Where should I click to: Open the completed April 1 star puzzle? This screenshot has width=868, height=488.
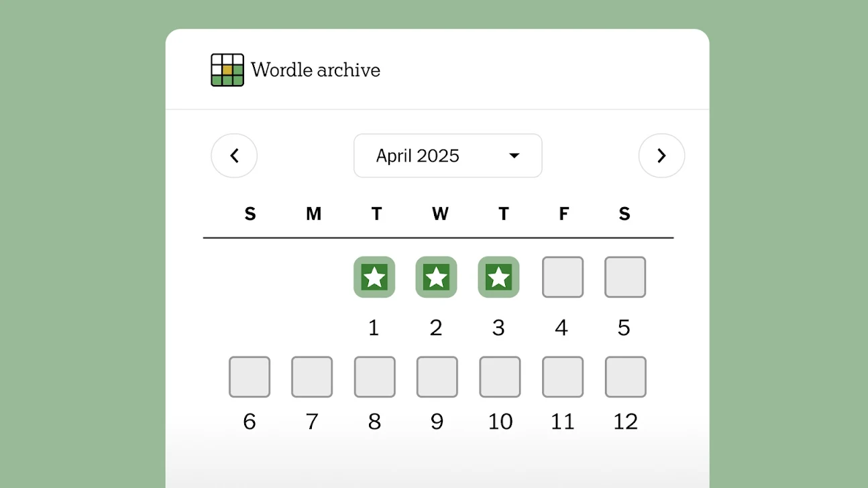coord(374,277)
